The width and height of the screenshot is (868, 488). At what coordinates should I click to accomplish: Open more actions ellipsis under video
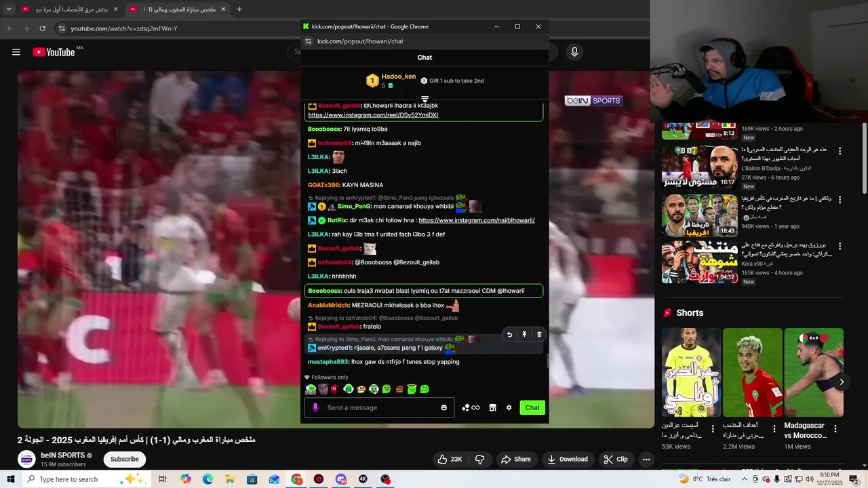coord(646,459)
